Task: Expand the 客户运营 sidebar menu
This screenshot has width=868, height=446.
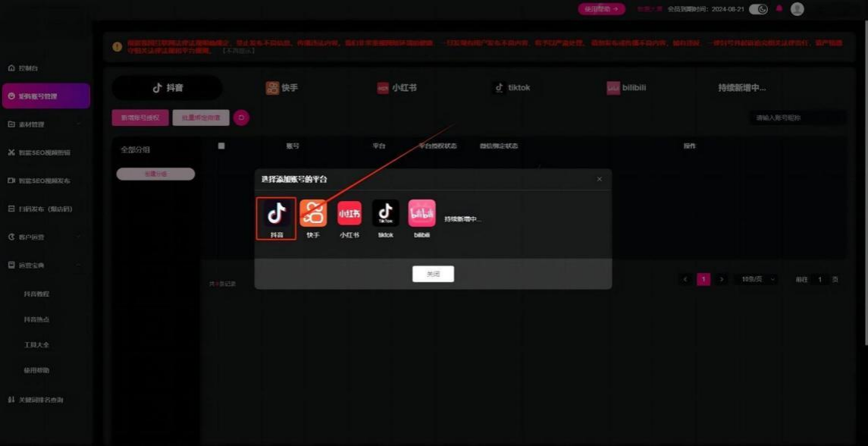Action: coord(45,237)
